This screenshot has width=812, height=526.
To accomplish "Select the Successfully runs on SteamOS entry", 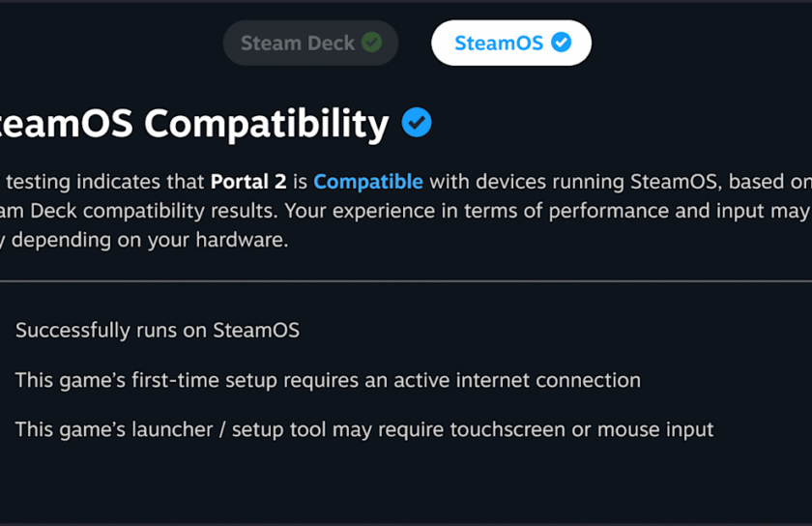I will [158, 330].
